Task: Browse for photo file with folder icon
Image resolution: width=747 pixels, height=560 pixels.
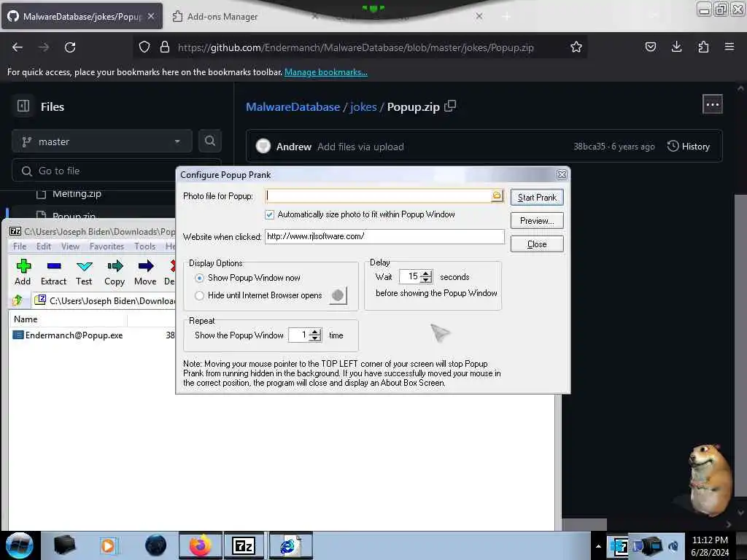Action: click(497, 195)
